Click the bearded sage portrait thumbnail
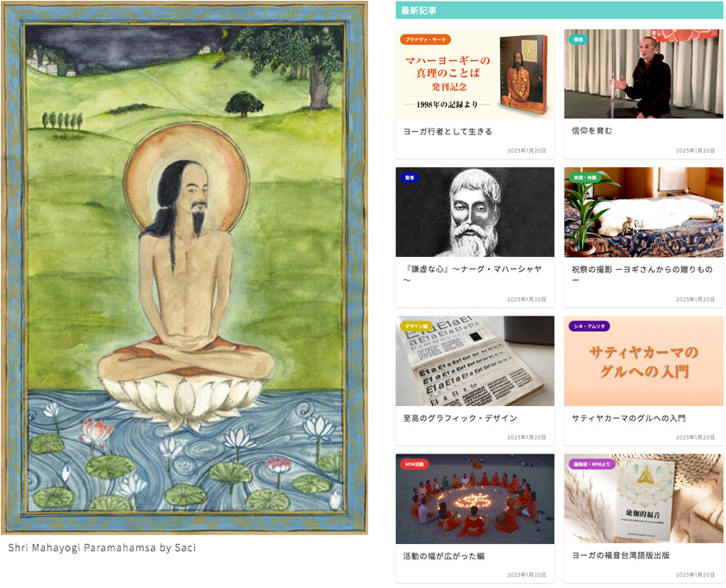 (x=474, y=212)
